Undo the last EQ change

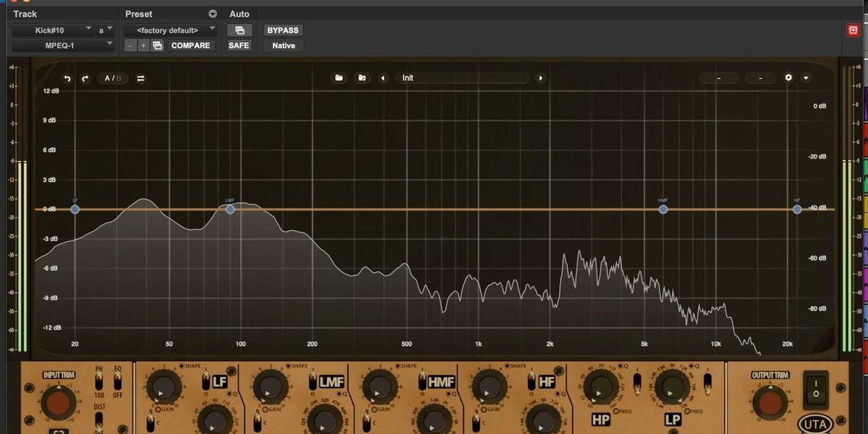pyautogui.click(x=67, y=78)
